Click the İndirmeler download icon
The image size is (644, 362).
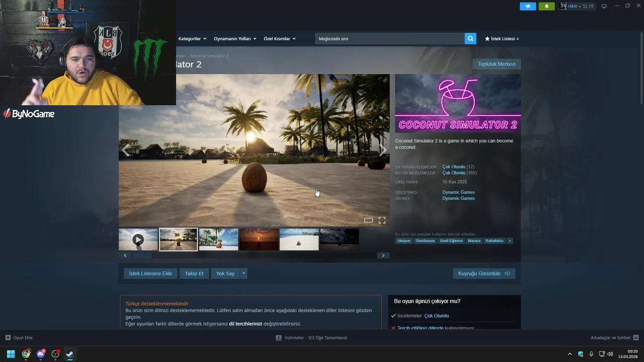(279, 338)
